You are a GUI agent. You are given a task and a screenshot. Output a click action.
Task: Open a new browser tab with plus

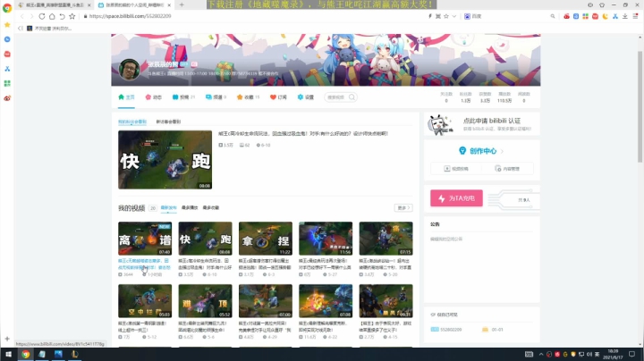pyautogui.click(x=182, y=5)
